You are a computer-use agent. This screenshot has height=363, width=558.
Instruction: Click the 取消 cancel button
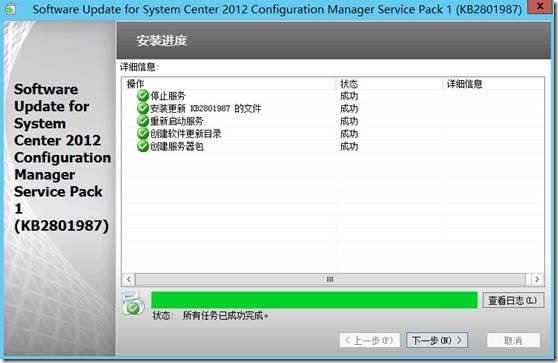[x=513, y=341]
